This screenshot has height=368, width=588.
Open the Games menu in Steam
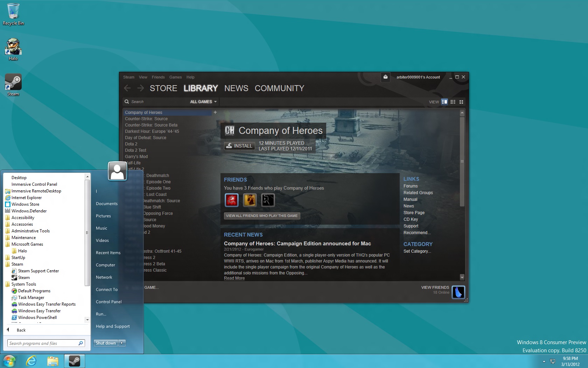pos(175,77)
